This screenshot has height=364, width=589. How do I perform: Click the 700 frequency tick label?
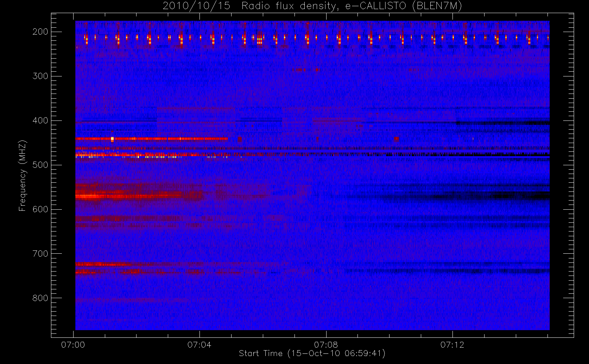coord(40,254)
